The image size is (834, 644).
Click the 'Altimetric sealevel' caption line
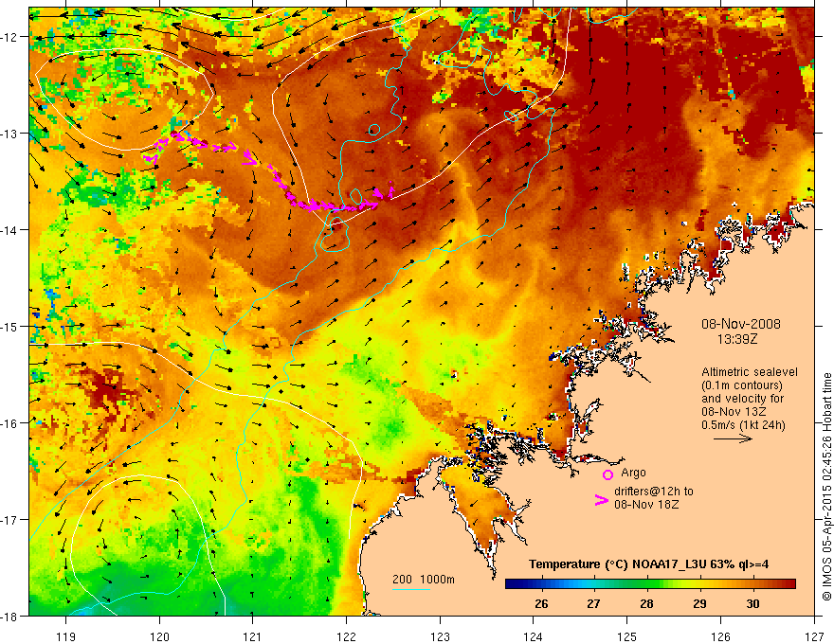pyautogui.click(x=750, y=372)
